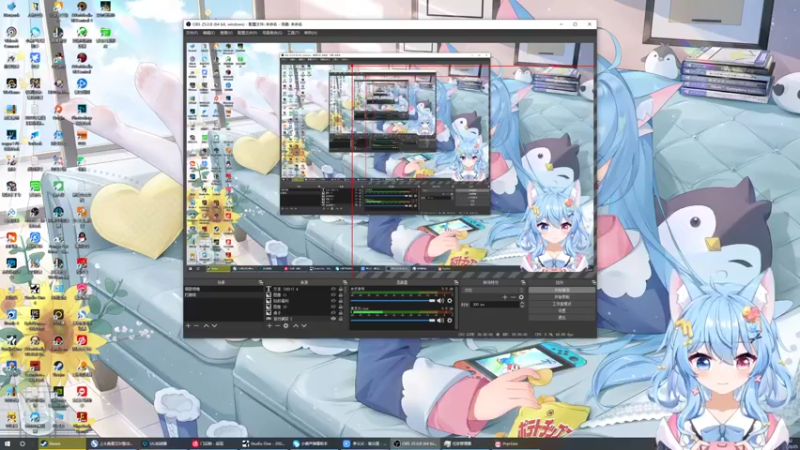Enable Studio Mode from the Controls dock
This screenshot has height=450, width=800.
coord(561,304)
